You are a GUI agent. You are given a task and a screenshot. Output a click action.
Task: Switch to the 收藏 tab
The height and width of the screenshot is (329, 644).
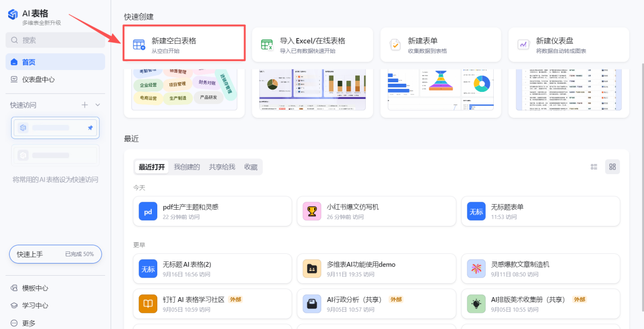[x=251, y=167]
